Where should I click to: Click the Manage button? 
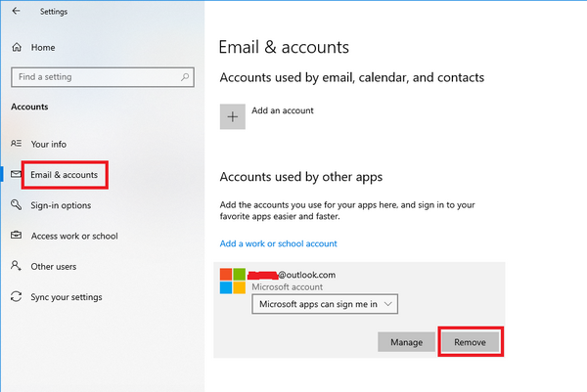(406, 342)
